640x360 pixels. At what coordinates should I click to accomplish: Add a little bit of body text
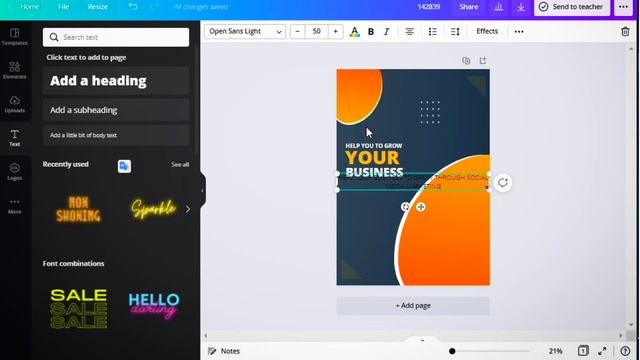[116, 135]
